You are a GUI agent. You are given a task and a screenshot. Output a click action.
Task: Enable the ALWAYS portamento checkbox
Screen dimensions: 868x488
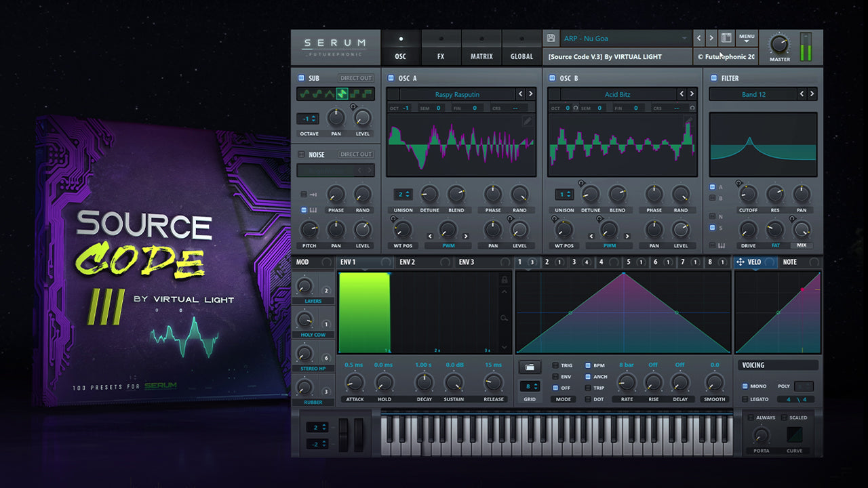[x=750, y=418]
